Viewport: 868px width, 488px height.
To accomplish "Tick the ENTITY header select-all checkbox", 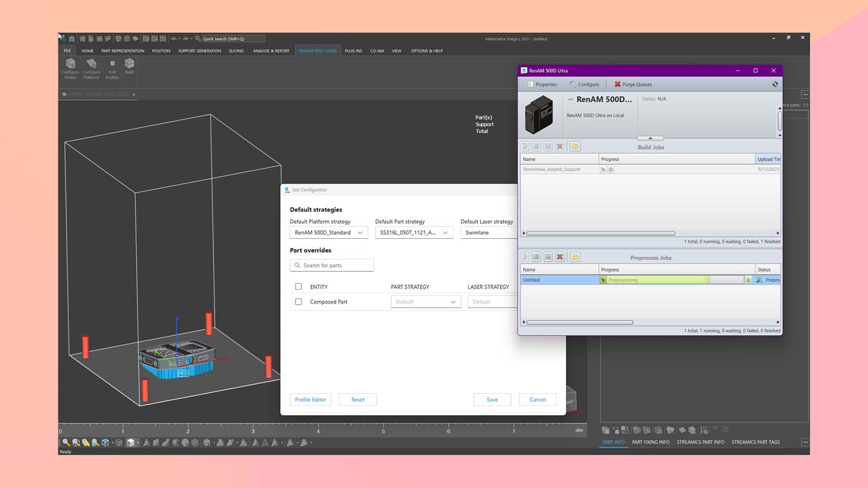I will (x=299, y=287).
